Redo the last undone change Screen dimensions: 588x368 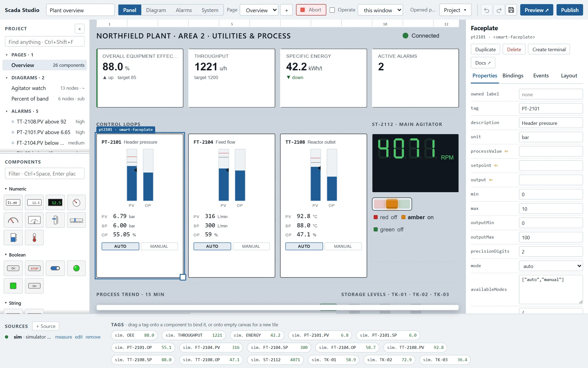[499, 10]
